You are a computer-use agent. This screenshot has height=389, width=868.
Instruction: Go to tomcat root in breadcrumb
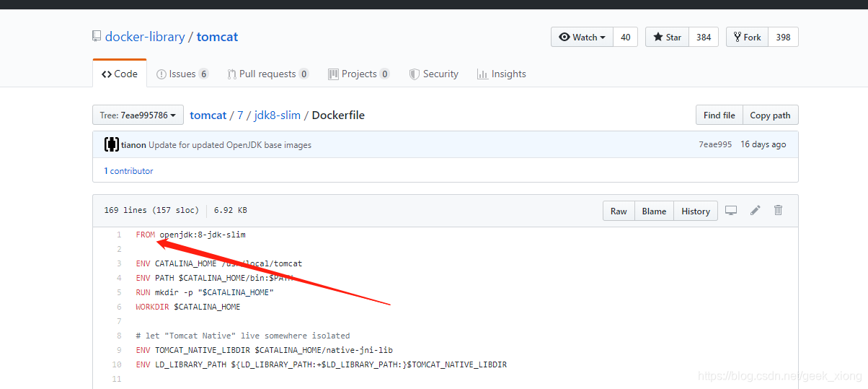pyautogui.click(x=208, y=115)
